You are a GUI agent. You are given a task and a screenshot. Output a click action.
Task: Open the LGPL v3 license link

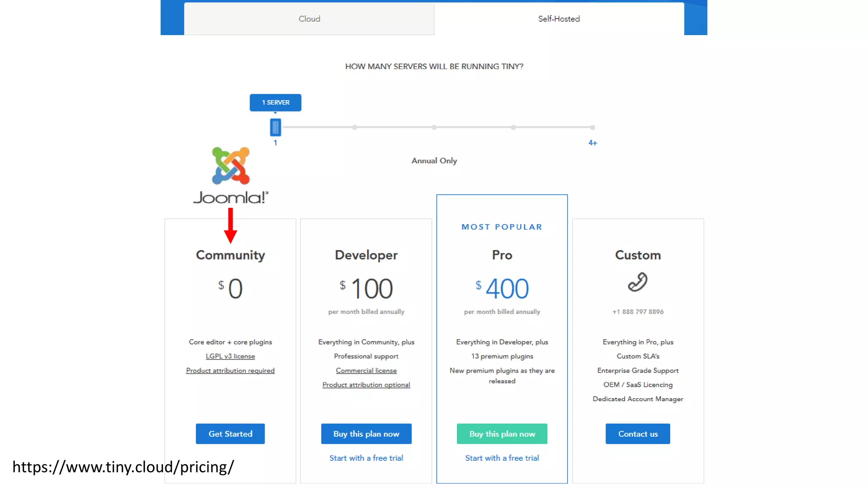[x=230, y=356]
